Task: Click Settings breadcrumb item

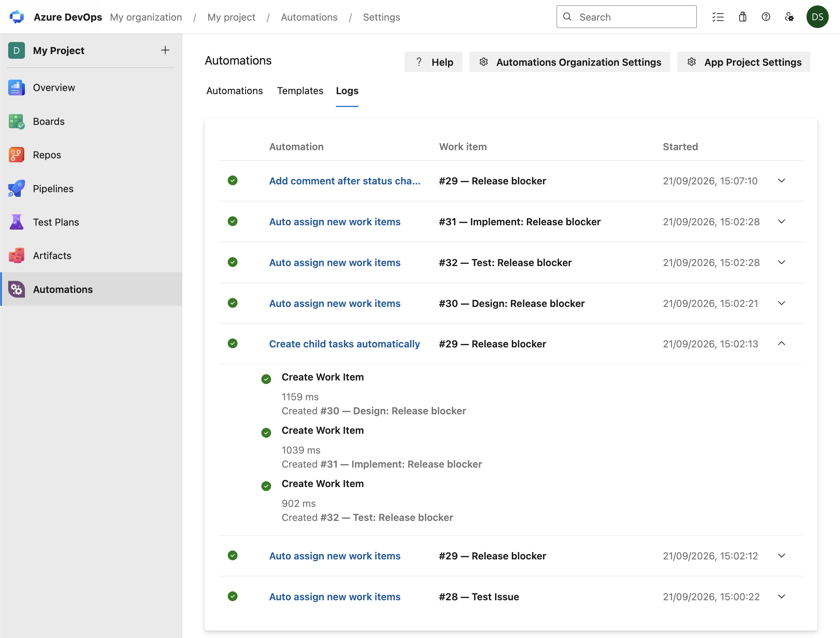Action: coord(381,17)
